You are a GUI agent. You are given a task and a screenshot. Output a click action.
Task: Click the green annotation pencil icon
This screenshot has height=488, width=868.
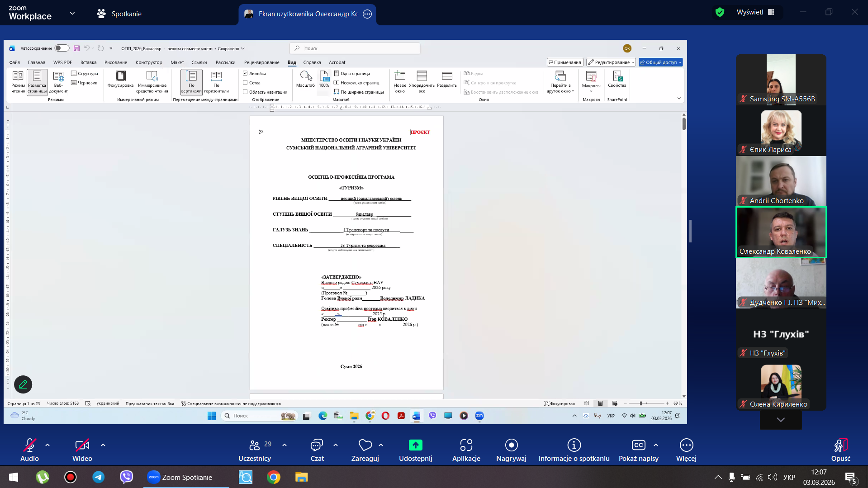point(23,384)
